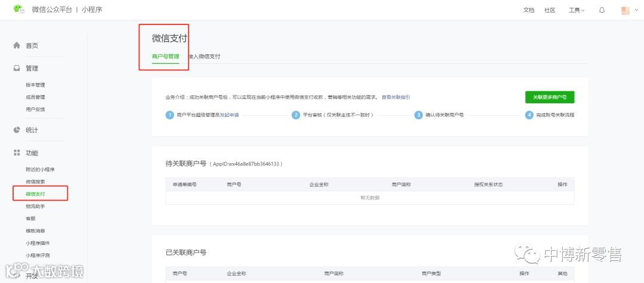Click the 功能 grid icon

(17, 153)
